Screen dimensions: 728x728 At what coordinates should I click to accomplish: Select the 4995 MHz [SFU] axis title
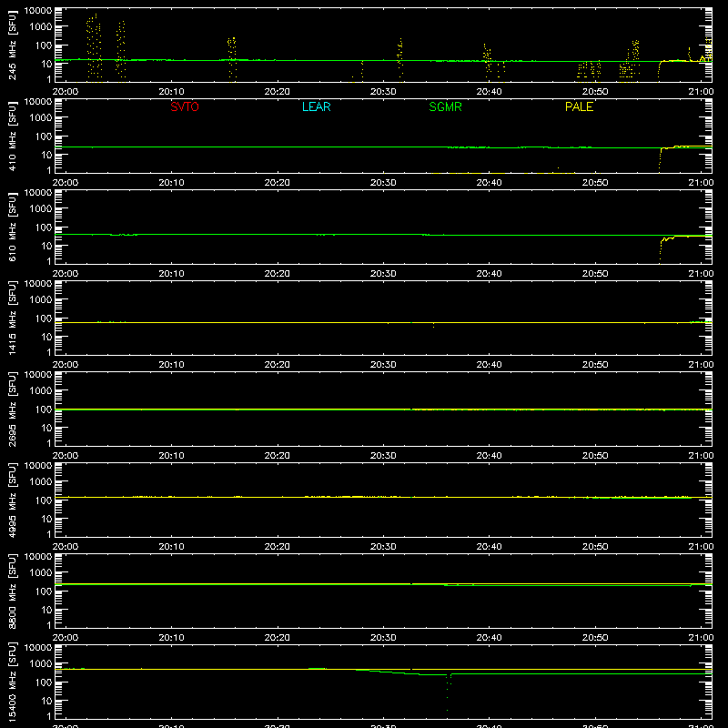pos(12,500)
